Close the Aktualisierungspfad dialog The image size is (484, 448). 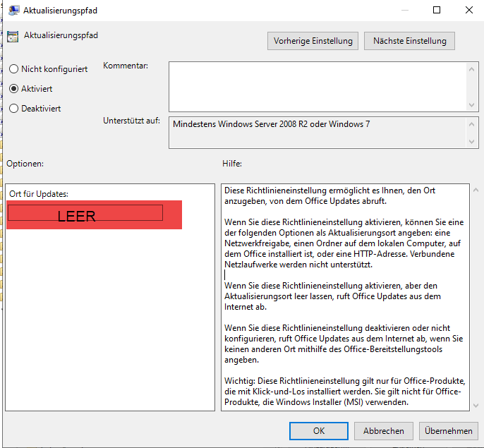click(469, 10)
